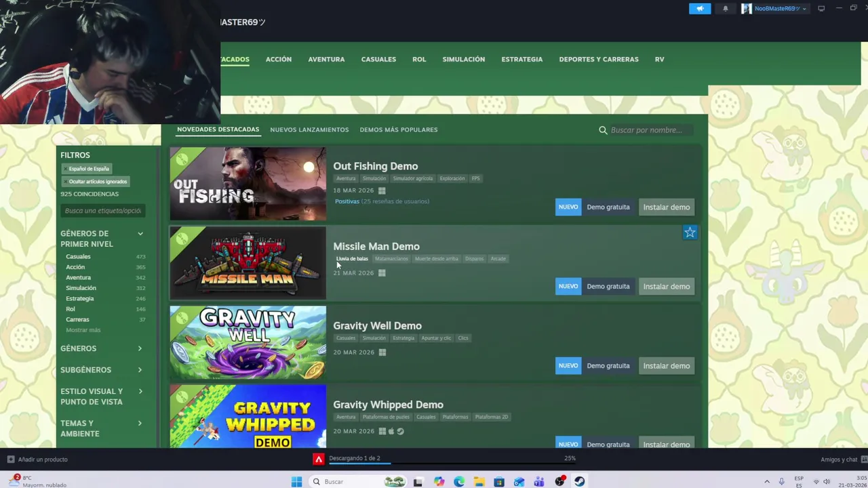Open the Out Fishing Demo title
Image resolution: width=868 pixels, height=488 pixels.
pyautogui.click(x=375, y=167)
